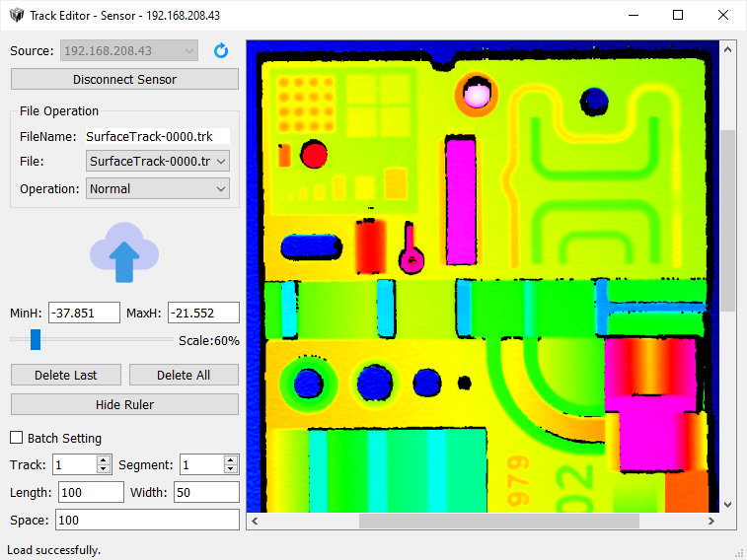Click the Scale slider handle

[36, 340]
